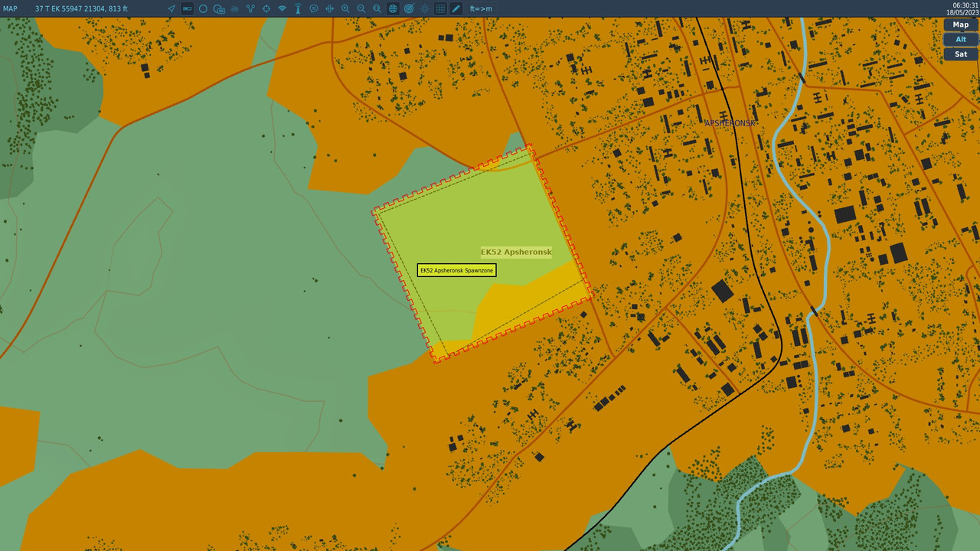
Task: Toggle the grid overlay icon
Action: [440, 8]
